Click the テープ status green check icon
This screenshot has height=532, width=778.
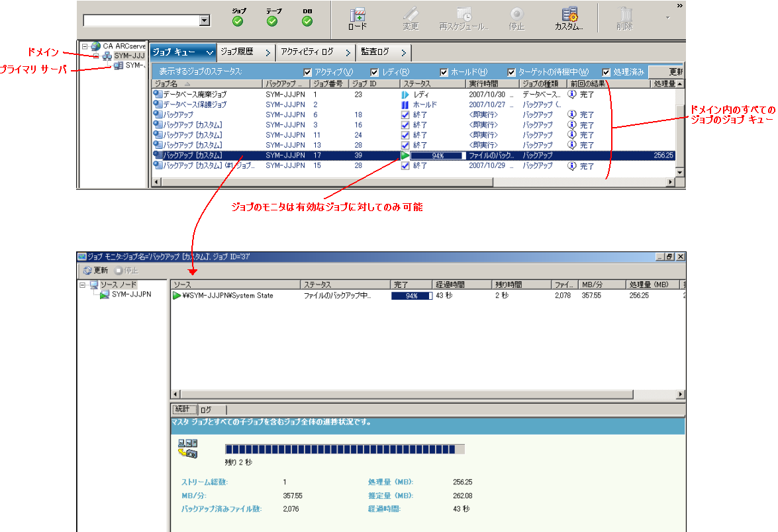272,21
